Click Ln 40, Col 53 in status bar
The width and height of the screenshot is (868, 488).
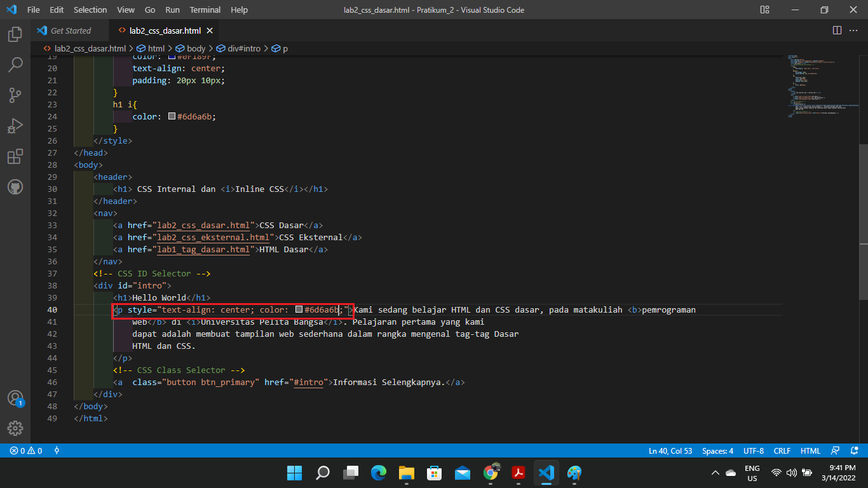point(670,451)
